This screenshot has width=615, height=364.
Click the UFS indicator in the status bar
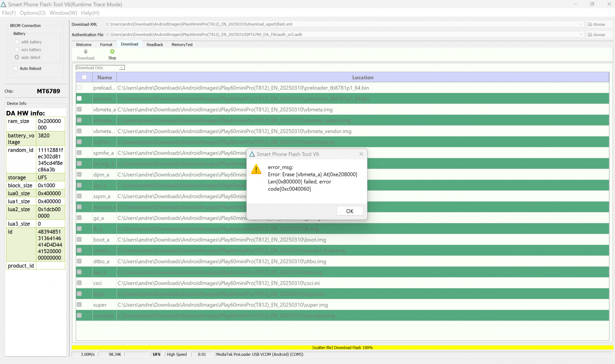click(x=157, y=354)
